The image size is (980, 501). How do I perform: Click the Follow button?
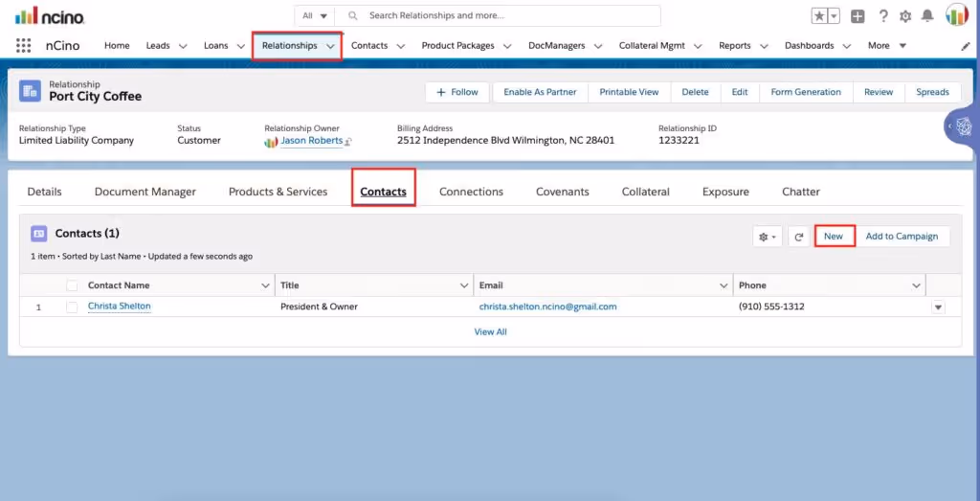[457, 92]
